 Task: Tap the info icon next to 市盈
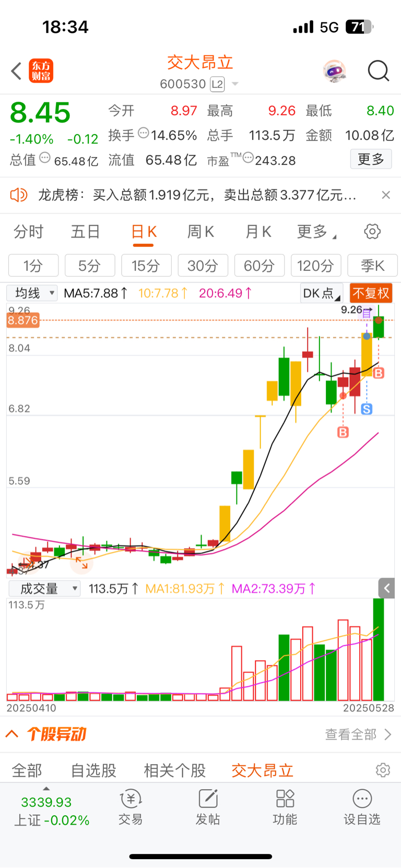(248, 158)
